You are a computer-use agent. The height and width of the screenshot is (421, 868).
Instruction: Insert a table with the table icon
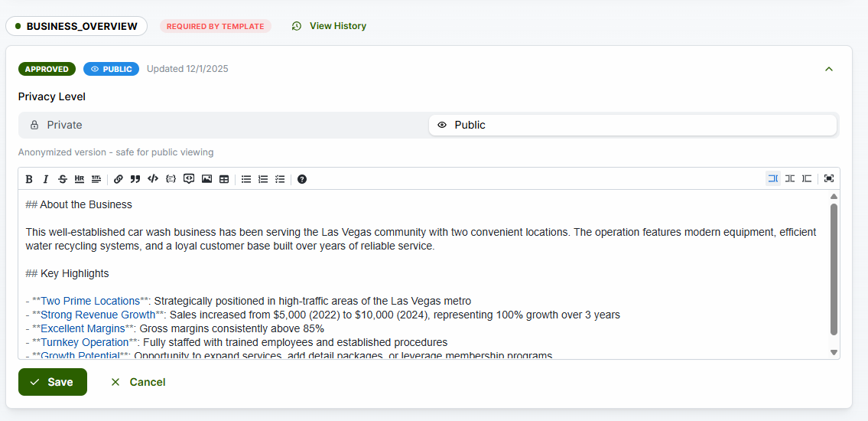coord(223,179)
